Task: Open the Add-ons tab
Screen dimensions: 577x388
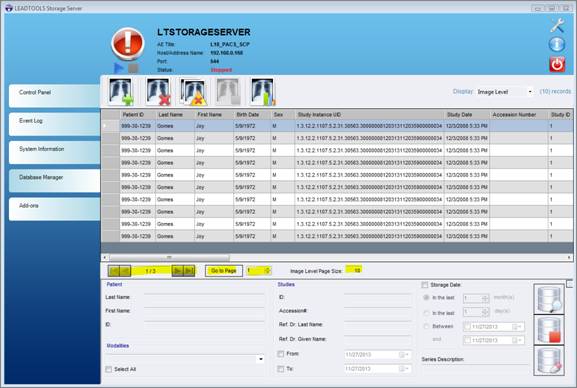Action: 54,209
